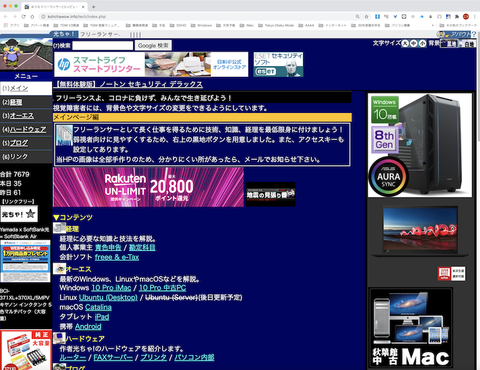
Task: Click the 秋葉館 中古 Mac advertisement
Action: point(411,328)
